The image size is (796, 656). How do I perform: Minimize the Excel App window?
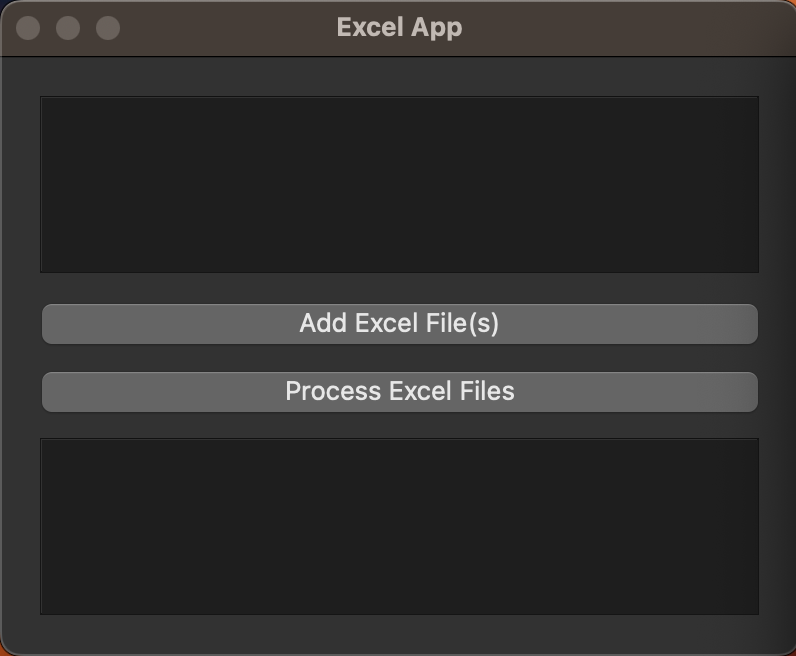click(x=68, y=27)
